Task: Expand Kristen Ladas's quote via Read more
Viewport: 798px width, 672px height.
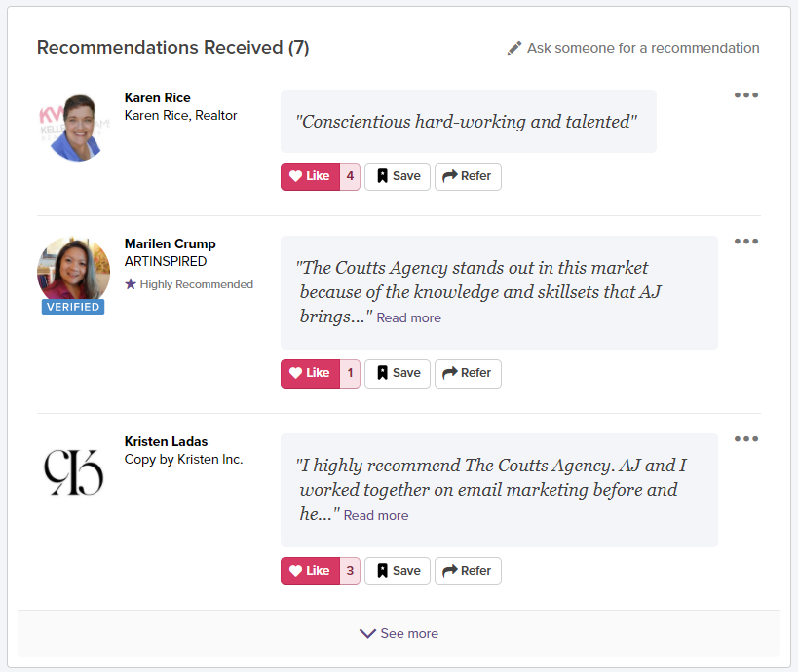Action: point(375,515)
